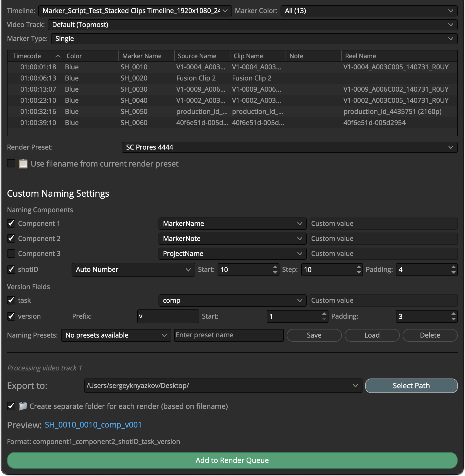This screenshot has width=465, height=476.
Task: Open the Render Preset dropdown SC Prores 4444
Action: tap(289, 147)
